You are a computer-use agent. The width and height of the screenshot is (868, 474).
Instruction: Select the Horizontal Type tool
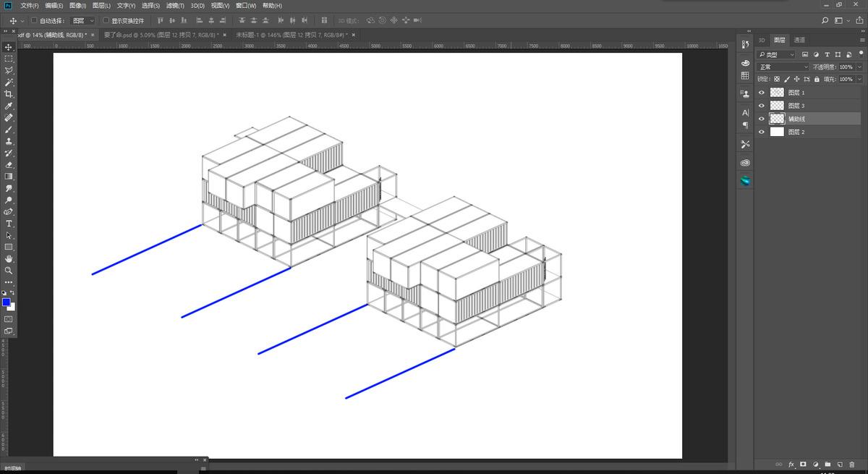(x=9, y=224)
